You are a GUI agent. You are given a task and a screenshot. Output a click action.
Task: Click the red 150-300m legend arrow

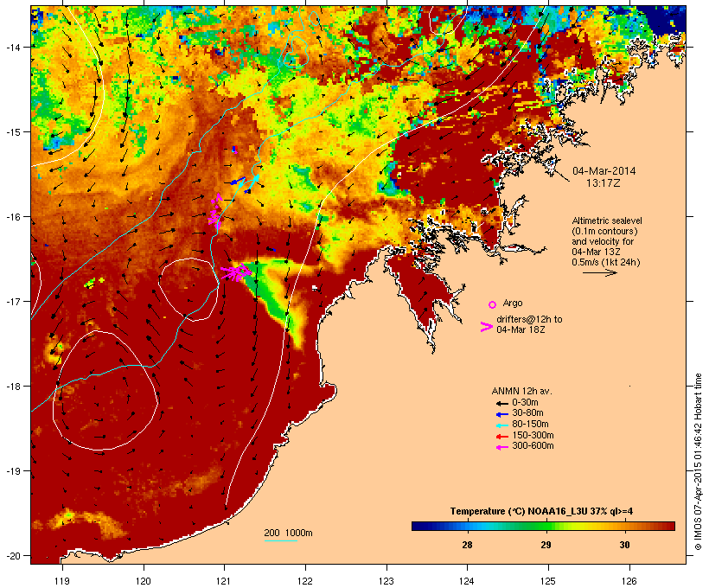[x=501, y=437]
